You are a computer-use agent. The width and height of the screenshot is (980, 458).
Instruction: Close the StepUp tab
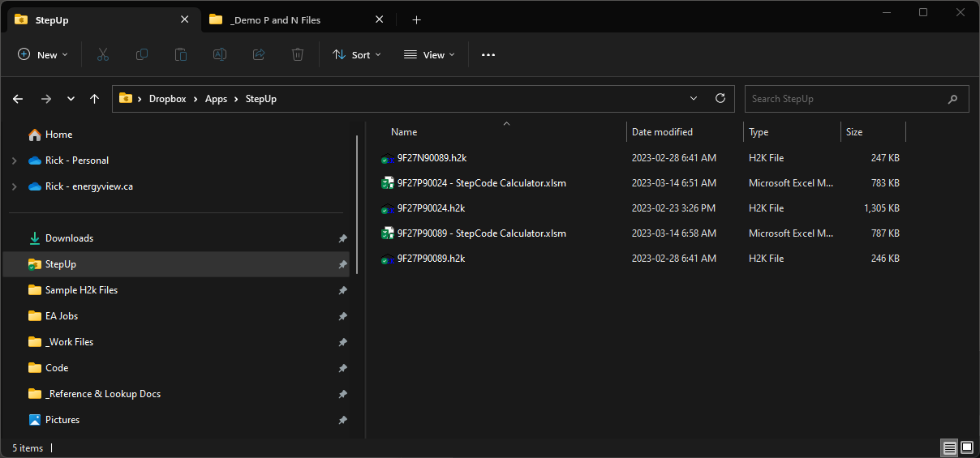click(x=185, y=20)
